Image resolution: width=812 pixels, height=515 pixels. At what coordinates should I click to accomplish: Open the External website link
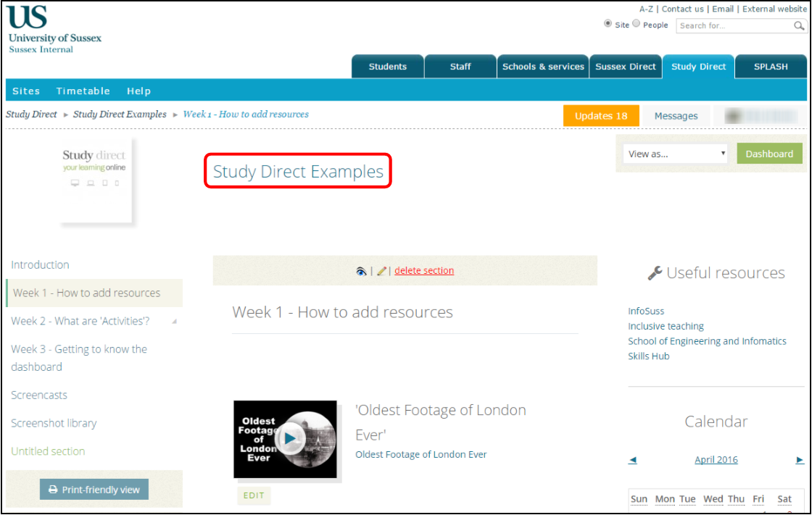point(774,9)
